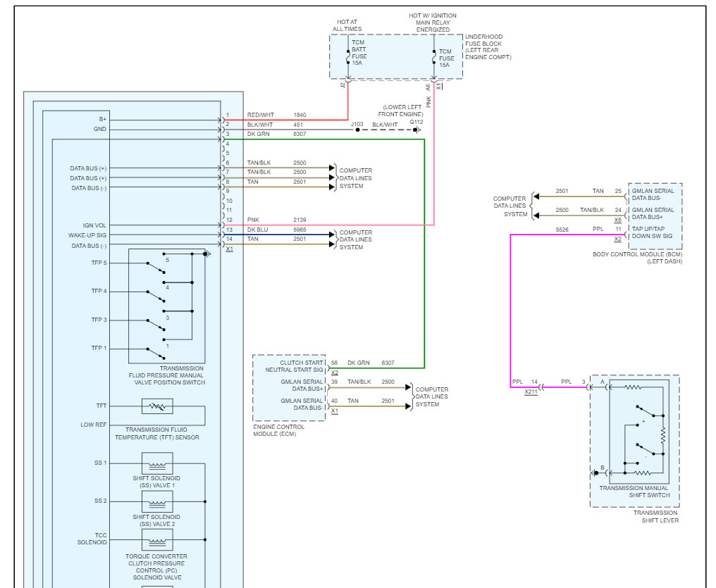Click the 'TFP 4' label
Screen dimensions: 716x588
point(99,291)
